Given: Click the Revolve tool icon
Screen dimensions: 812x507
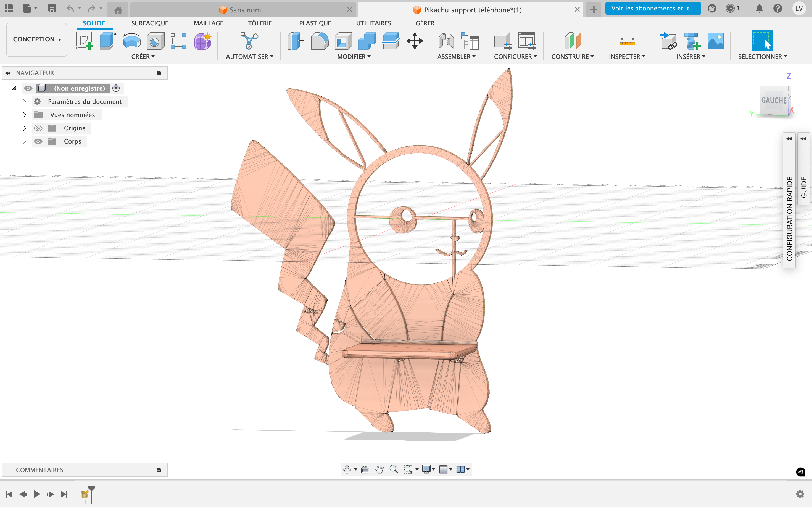Looking at the screenshot, I should (x=131, y=41).
